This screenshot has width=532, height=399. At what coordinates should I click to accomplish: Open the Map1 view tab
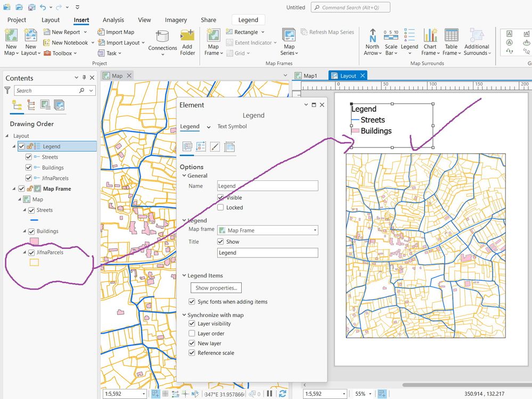309,76
